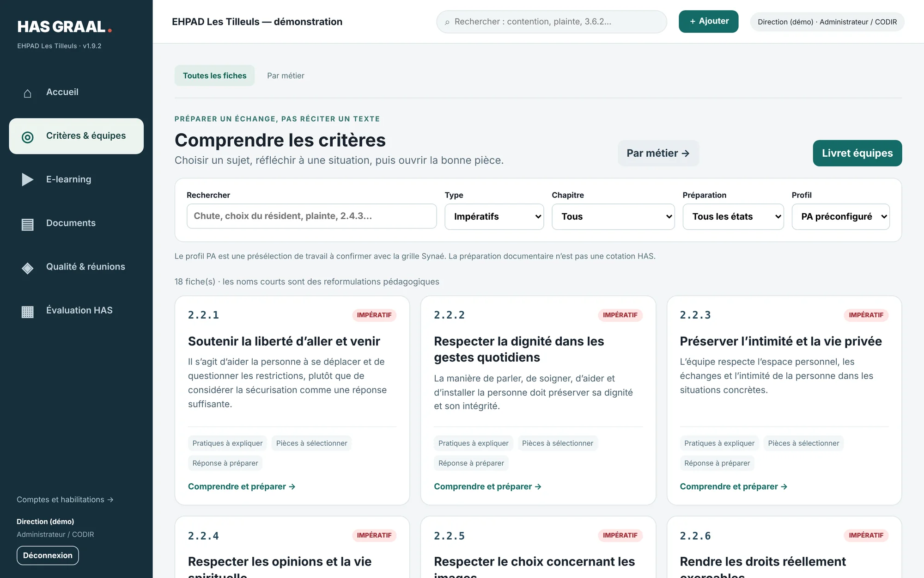Open the Préparation dropdown Tous les états
Screen dimensions: 924x578
coord(733,216)
